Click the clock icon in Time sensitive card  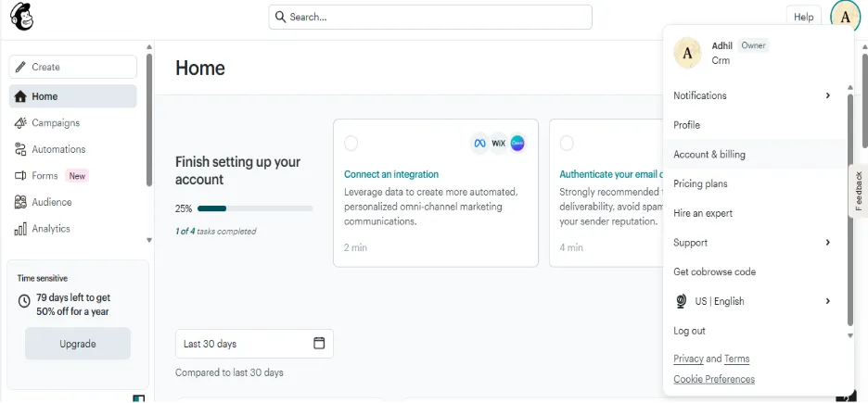click(x=24, y=301)
